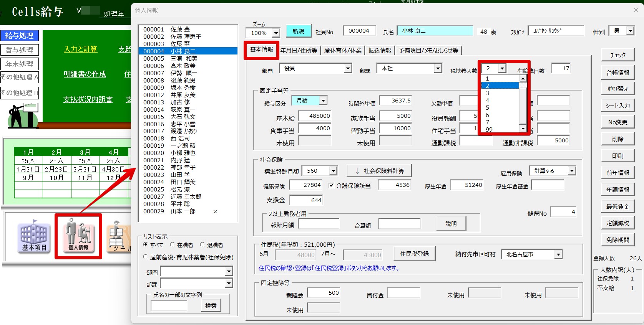Click the scroll-down arrow of the 税扶養人数 list
Image resolution: width=644 pixels, height=325 pixels.
523,129
